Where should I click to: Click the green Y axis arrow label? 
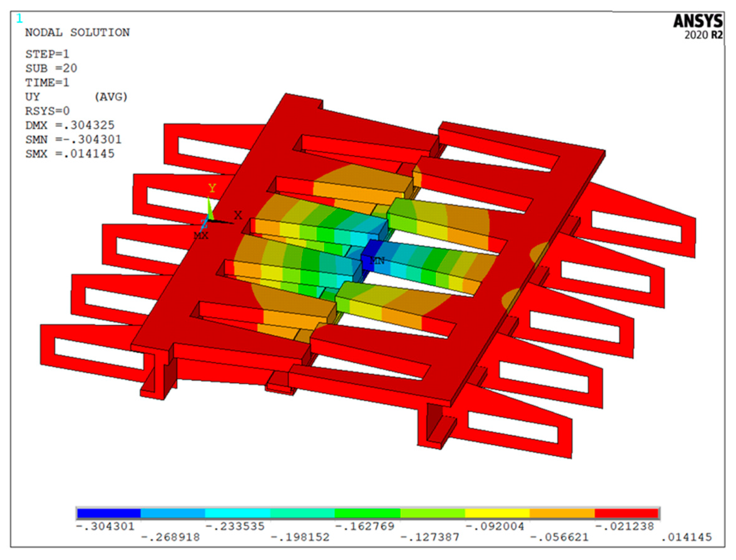212,188
